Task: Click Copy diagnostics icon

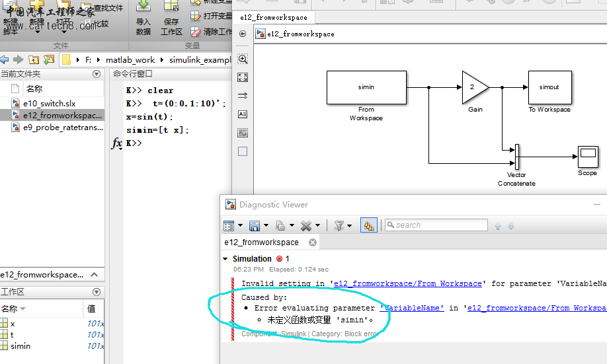Action: coord(280,225)
